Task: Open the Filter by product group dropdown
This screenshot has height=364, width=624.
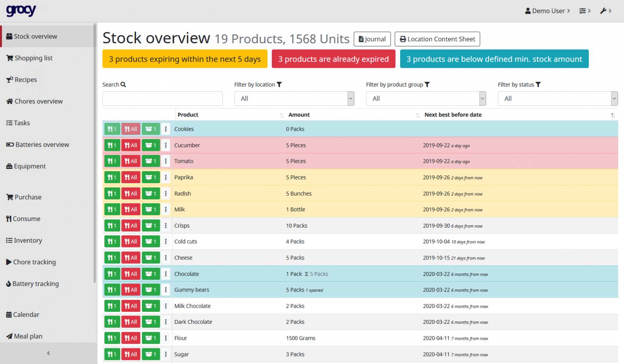Action: pyautogui.click(x=426, y=99)
